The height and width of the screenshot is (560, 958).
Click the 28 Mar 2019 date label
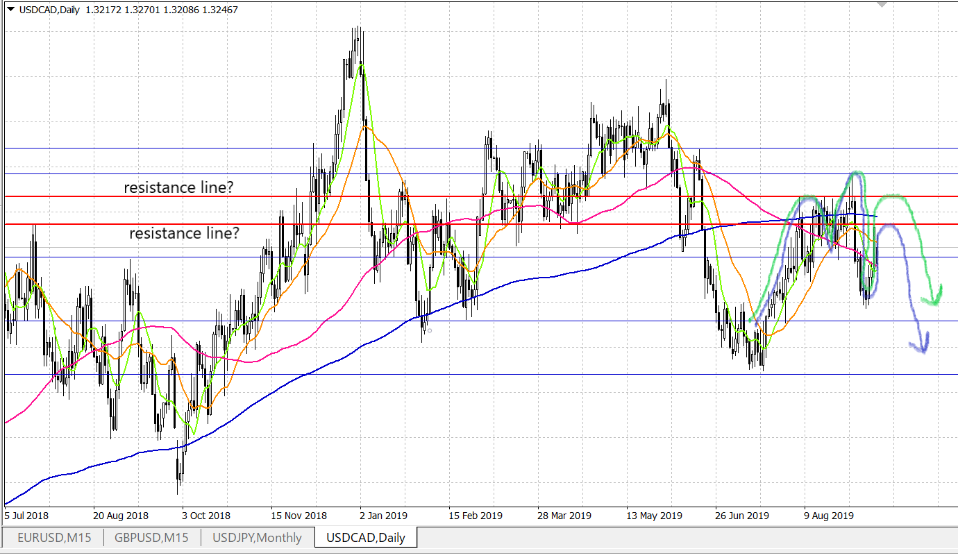564,516
